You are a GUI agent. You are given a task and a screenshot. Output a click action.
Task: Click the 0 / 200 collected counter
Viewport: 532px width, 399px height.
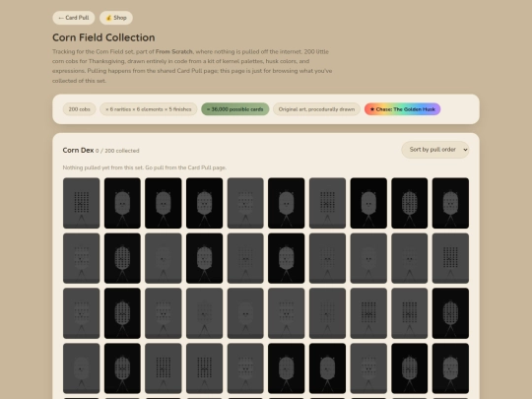(117, 151)
